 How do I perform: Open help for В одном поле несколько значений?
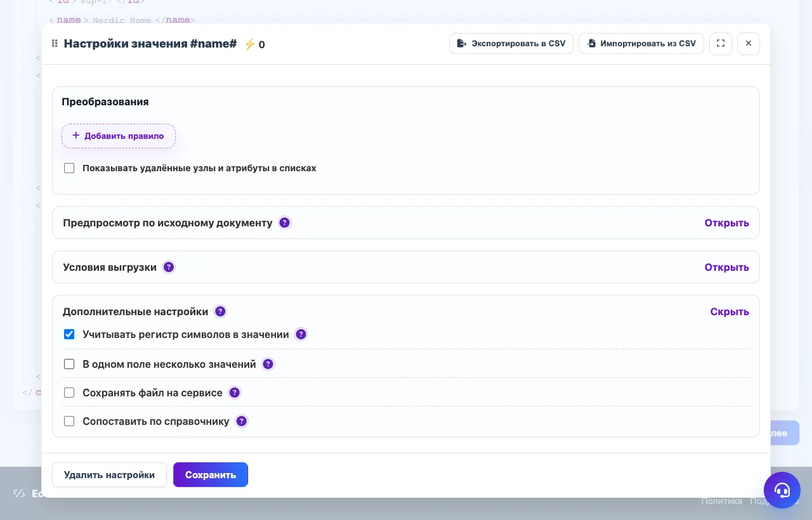click(x=268, y=364)
